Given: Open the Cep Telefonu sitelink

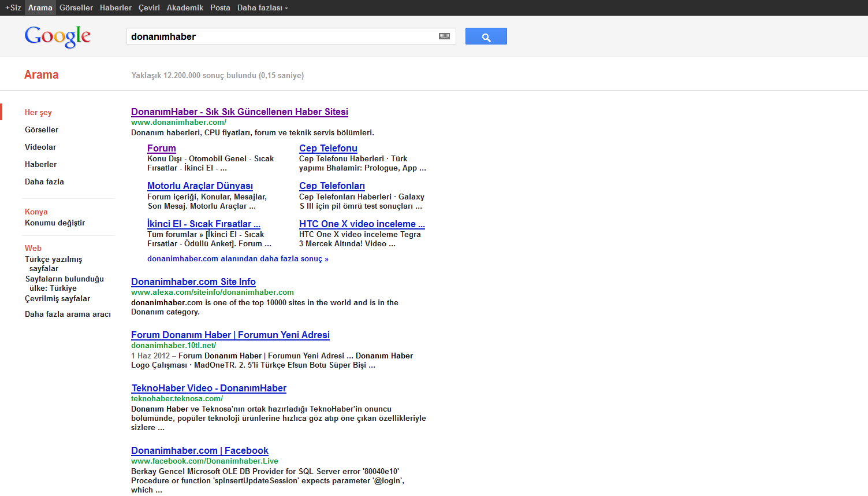Looking at the screenshot, I should (328, 148).
